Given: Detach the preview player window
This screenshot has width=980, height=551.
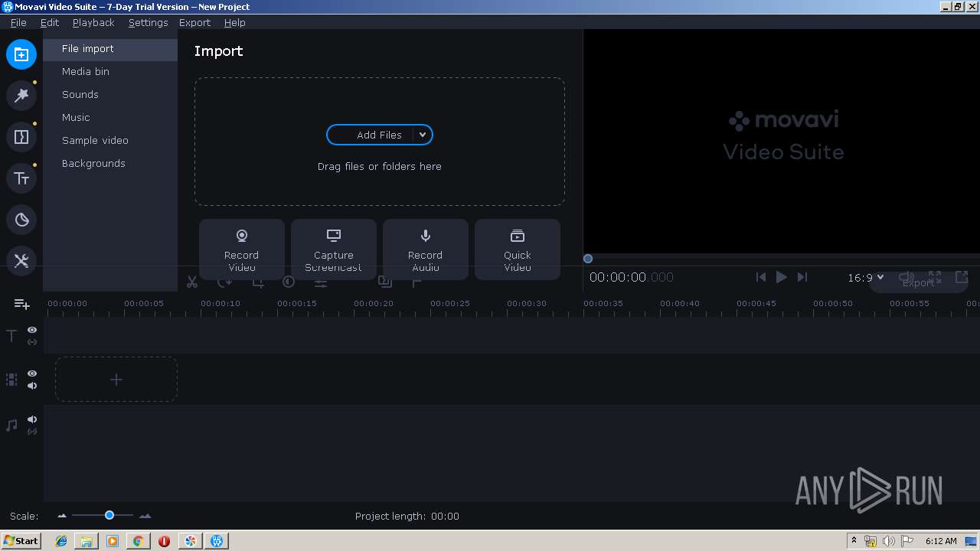Looking at the screenshot, I should tap(962, 277).
